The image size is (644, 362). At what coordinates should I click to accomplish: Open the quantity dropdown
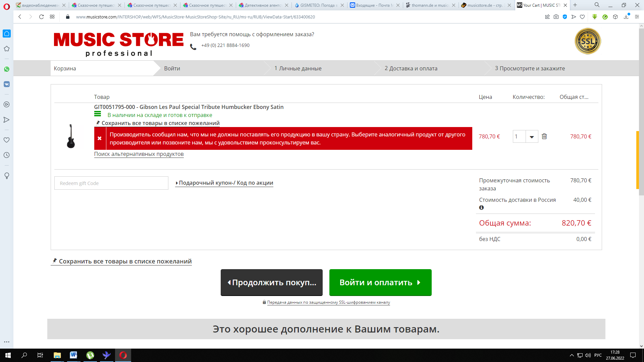pyautogui.click(x=532, y=137)
